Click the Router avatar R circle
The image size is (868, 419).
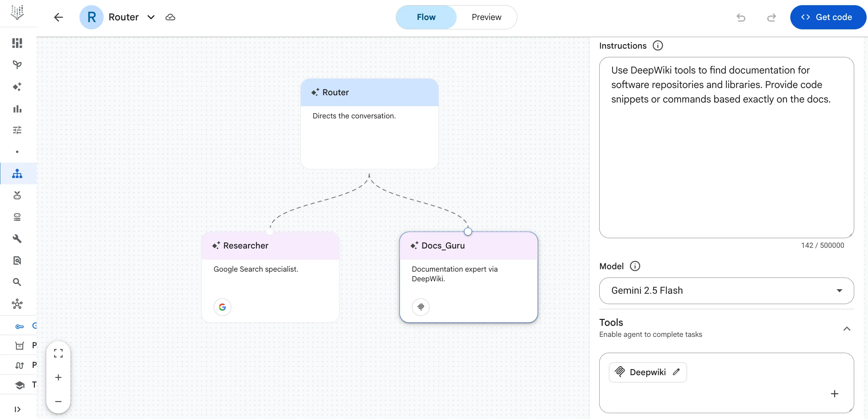pyautogui.click(x=92, y=17)
